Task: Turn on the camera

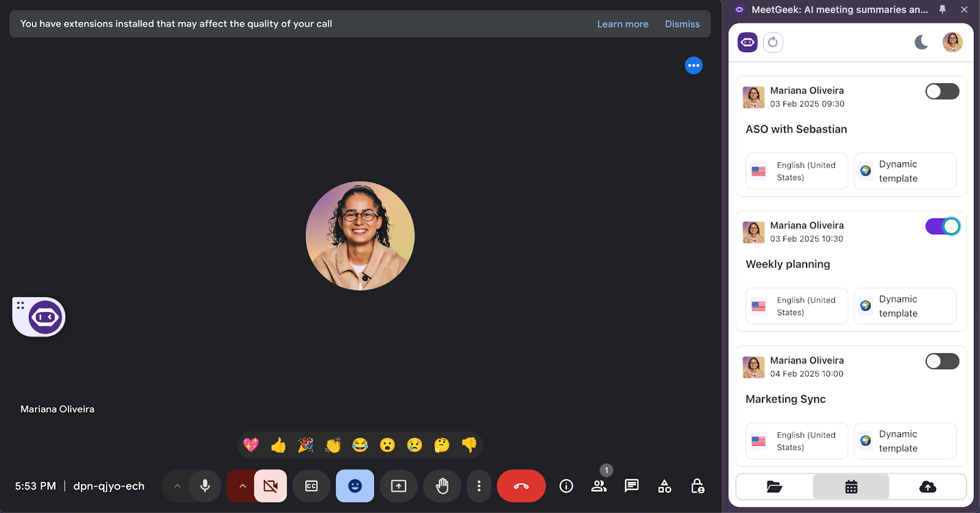Action: tap(270, 486)
